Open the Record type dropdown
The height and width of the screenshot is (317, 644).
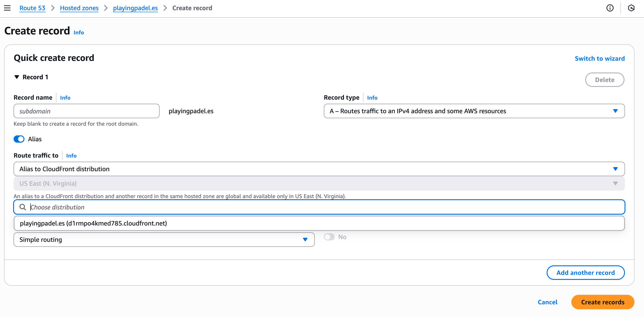point(474,111)
